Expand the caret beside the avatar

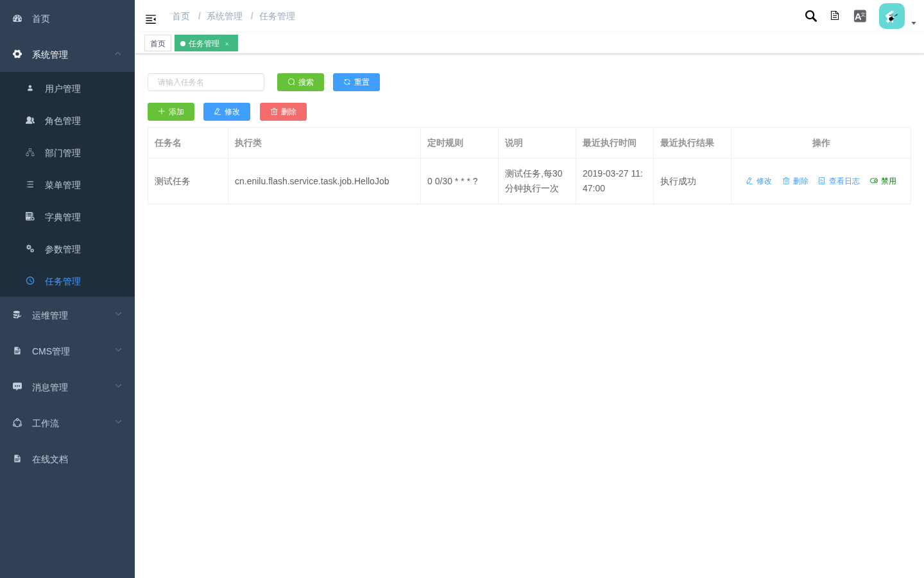[x=914, y=23]
